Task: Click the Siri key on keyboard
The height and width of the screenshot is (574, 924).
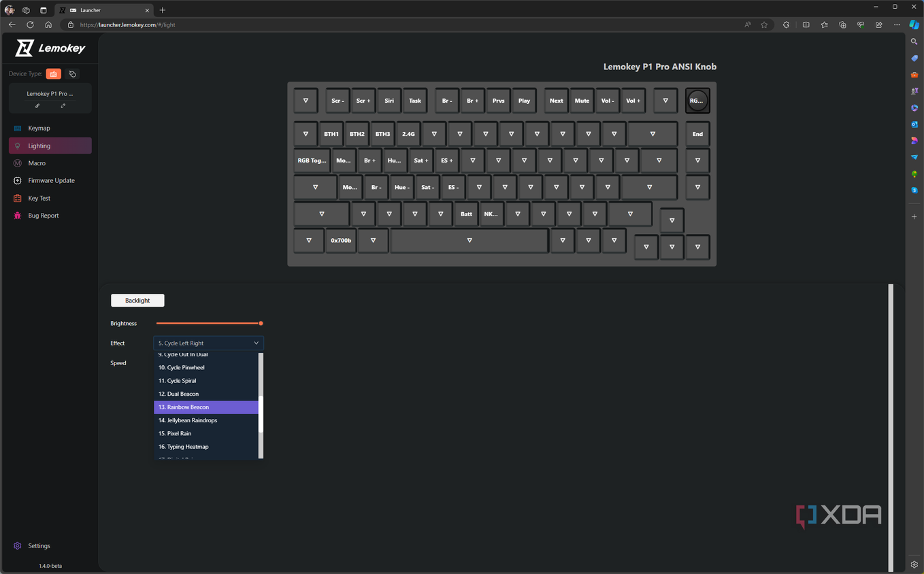Action: tap(389, 101)
